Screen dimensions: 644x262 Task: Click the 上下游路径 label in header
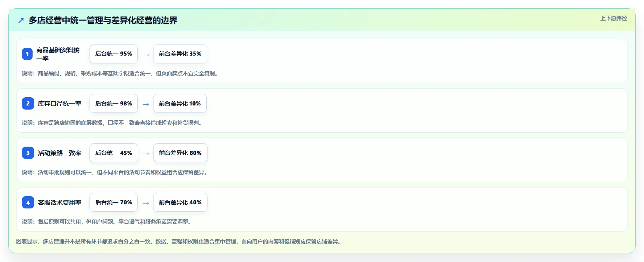click(x=613, y=18)
